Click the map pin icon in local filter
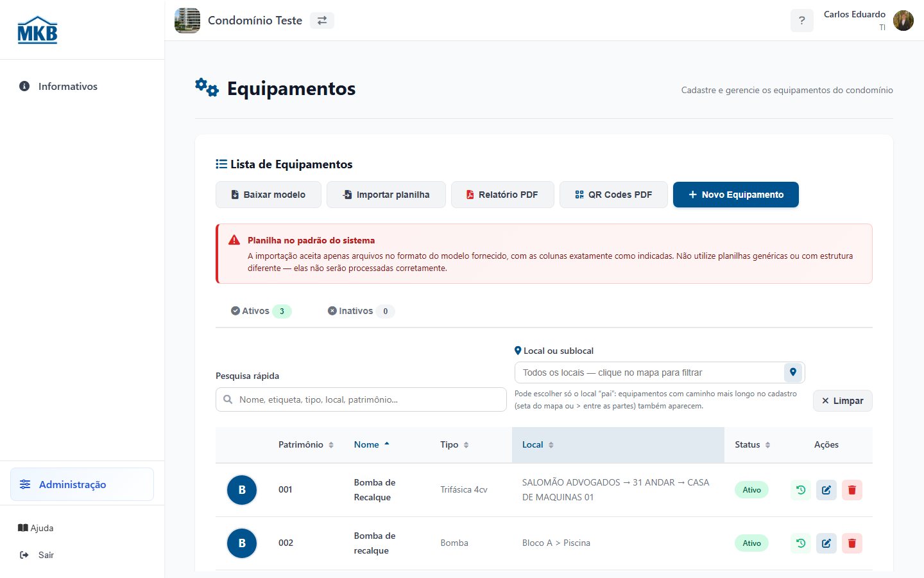This screenshot has width=924, height=578. (x=793, y=372)
